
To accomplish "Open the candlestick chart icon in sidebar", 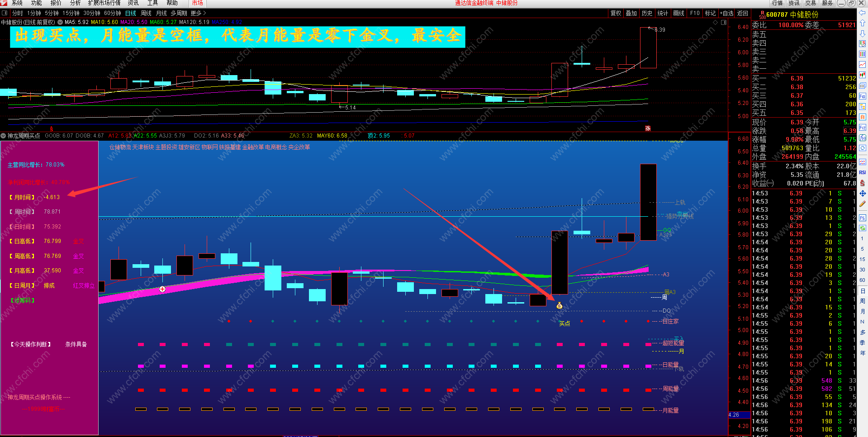I will (x=863, y=75).
